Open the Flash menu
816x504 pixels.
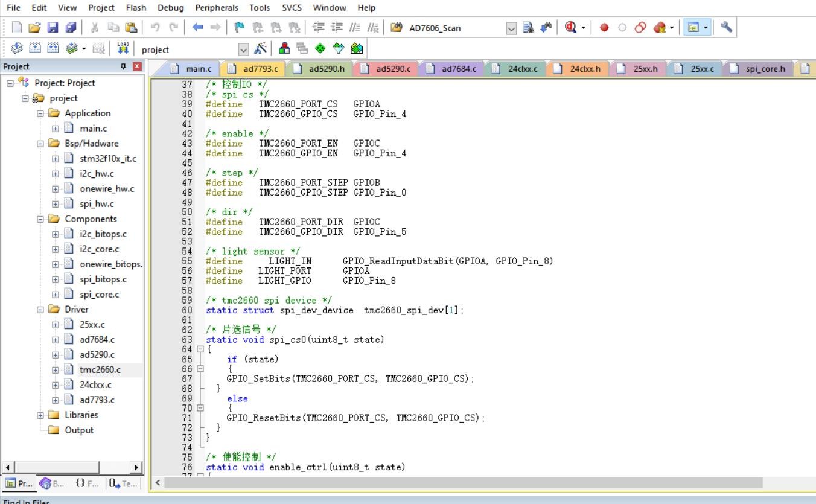(136, 8)
